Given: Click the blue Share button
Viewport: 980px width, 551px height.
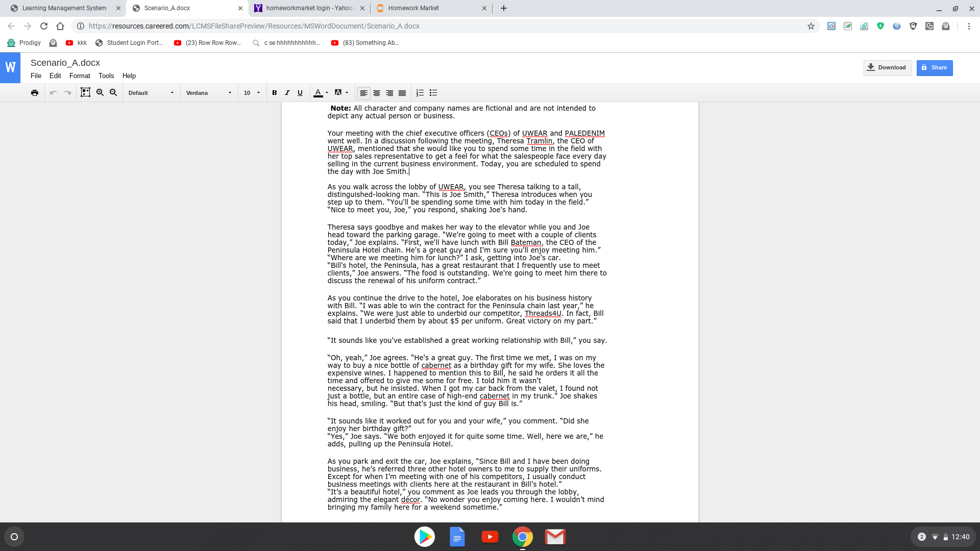Looking at the screenshot, I should [935, 68].
